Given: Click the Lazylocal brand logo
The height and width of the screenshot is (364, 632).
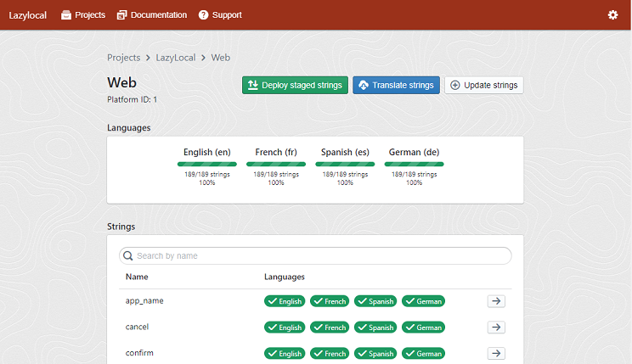Looking at the screenshot, I should click(29, 15).
